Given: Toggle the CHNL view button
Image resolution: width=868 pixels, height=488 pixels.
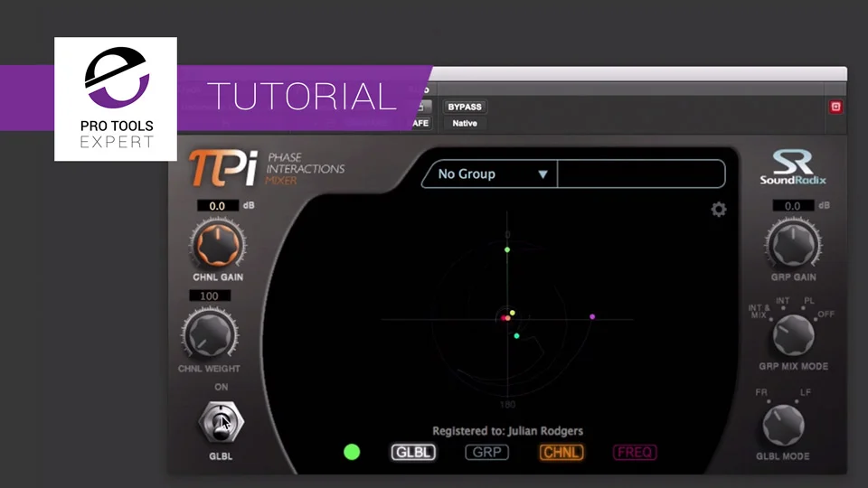Looking at the screenshot, I should (561, 452).
